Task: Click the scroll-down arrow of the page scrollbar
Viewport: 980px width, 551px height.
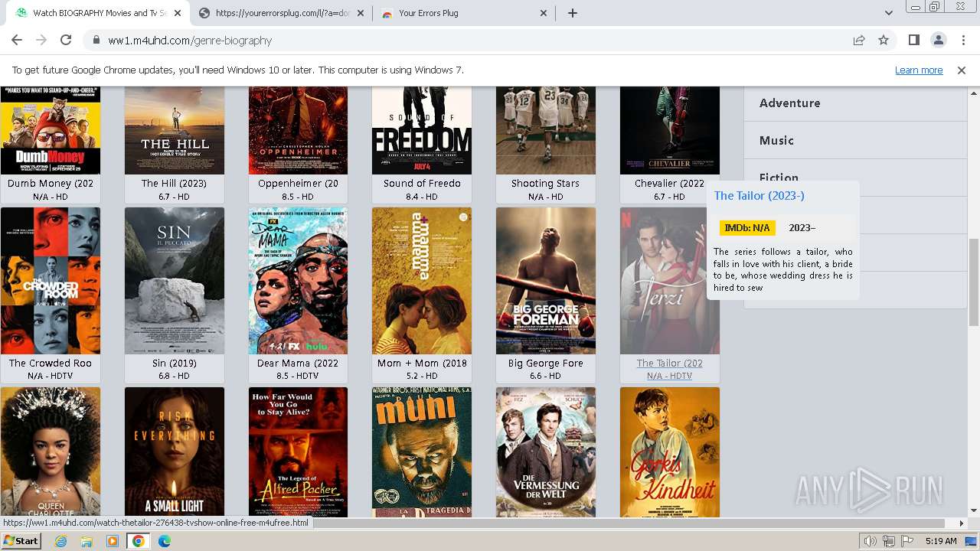Action: point(973,510)
